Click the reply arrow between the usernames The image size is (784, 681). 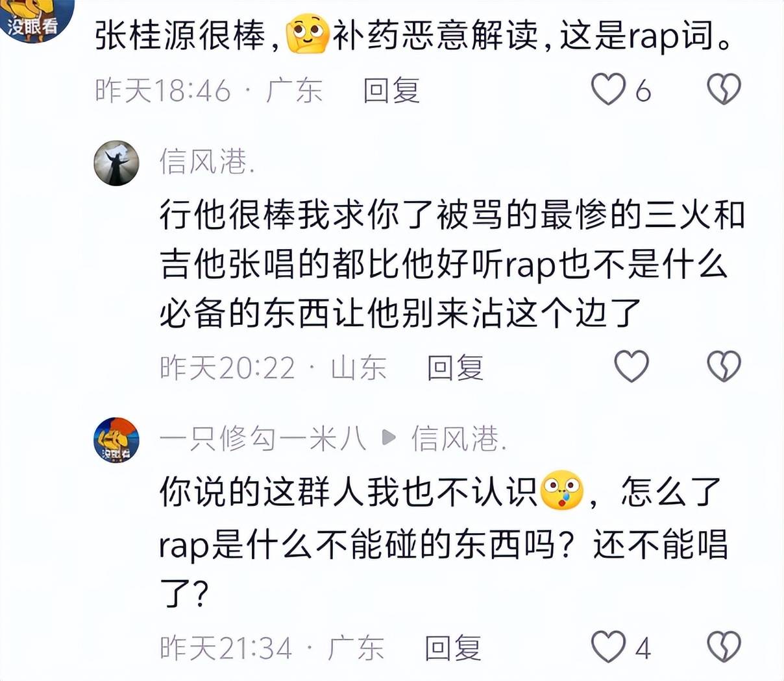pyautogui.click(x=389, y=438)
